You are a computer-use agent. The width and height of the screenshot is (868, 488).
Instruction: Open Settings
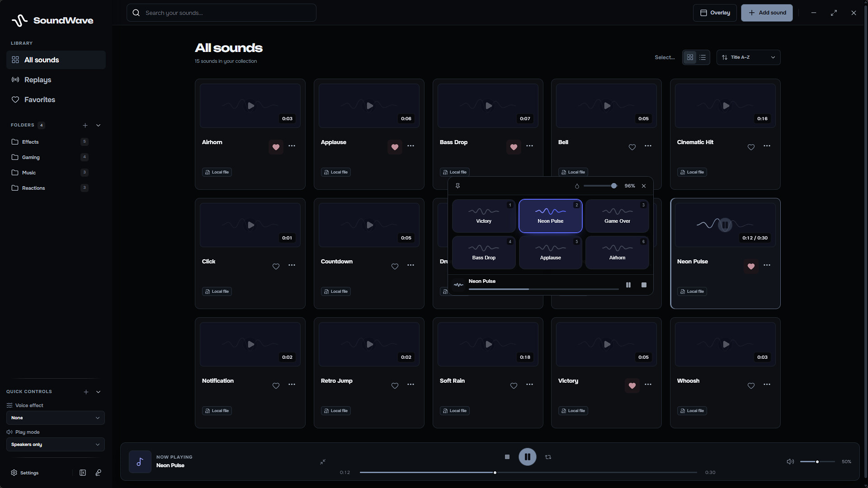coord(25,473)
